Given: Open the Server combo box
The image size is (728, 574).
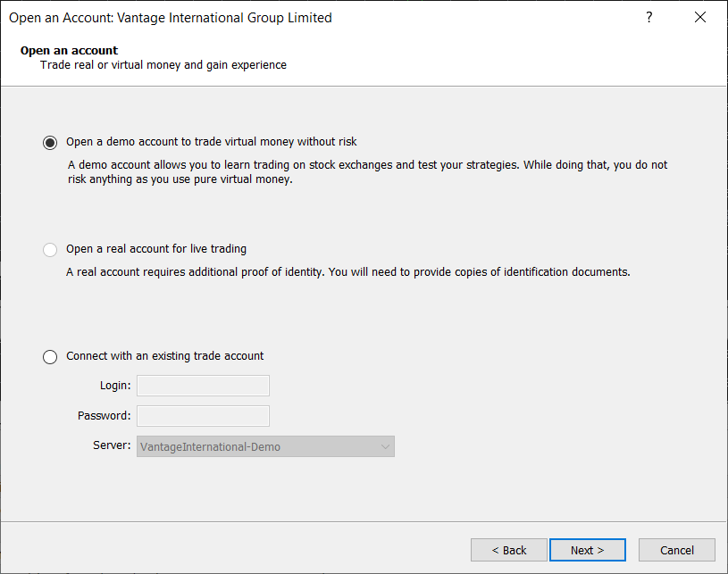Looking at the screenshot, I should click(259, 446).
